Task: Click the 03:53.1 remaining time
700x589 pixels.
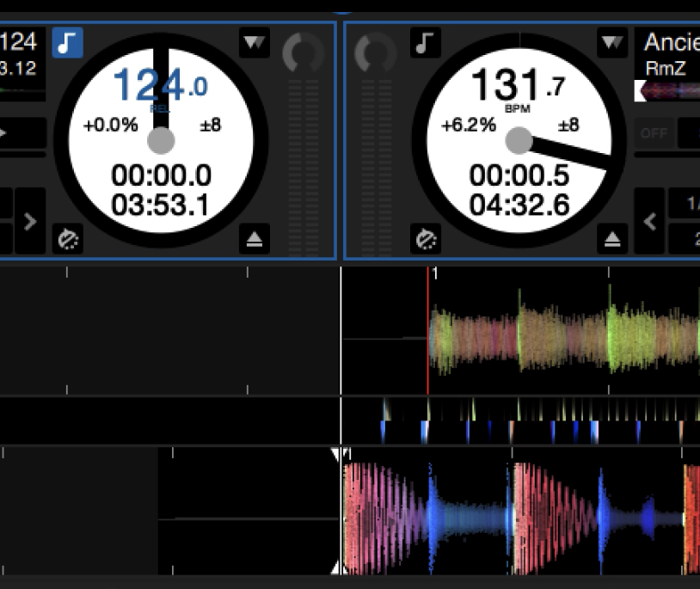Action: click(160, 206)
